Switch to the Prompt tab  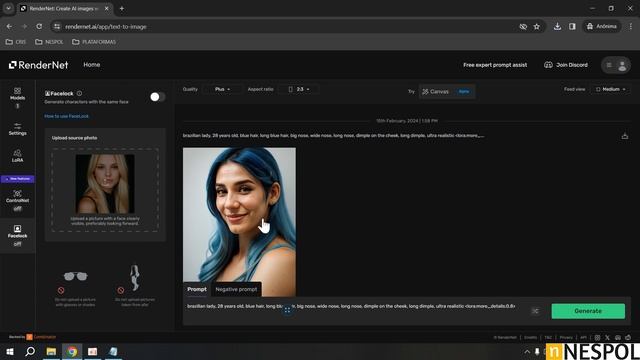tap(197, 289)
